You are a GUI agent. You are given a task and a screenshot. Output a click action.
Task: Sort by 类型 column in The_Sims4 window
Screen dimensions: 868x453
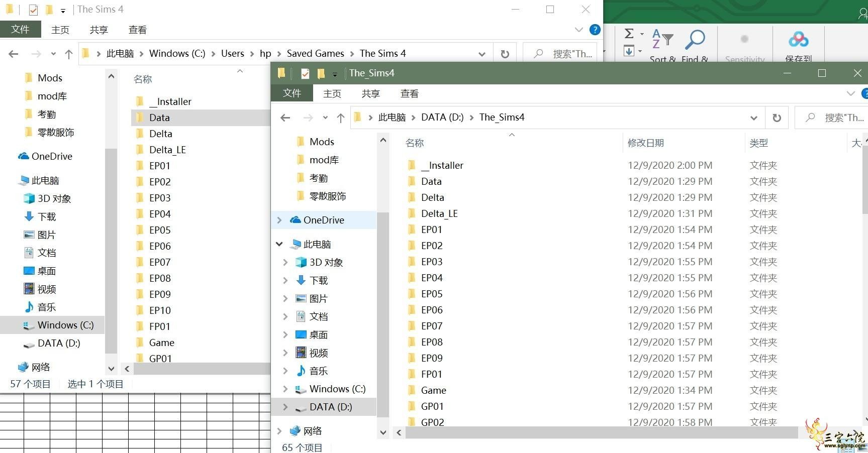[758, 143]
